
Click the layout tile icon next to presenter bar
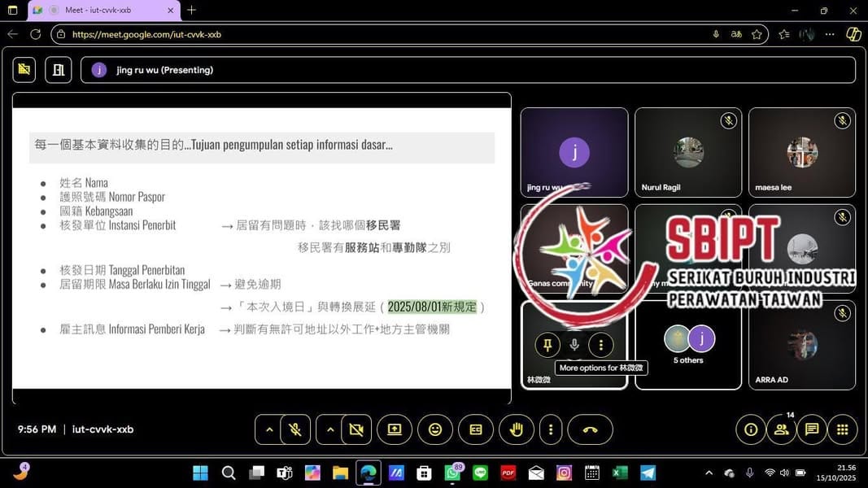tap(58, 70)
